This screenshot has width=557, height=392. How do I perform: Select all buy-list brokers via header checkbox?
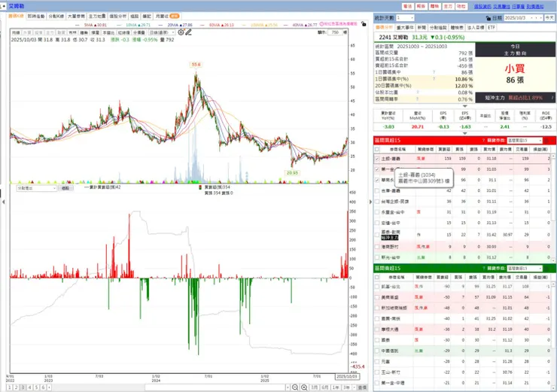[377, 150]
